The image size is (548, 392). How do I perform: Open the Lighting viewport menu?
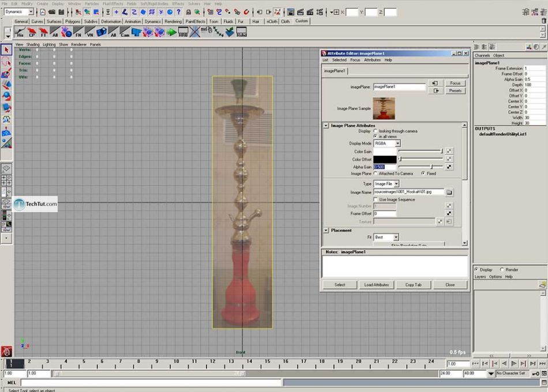[x=49, y=44]
